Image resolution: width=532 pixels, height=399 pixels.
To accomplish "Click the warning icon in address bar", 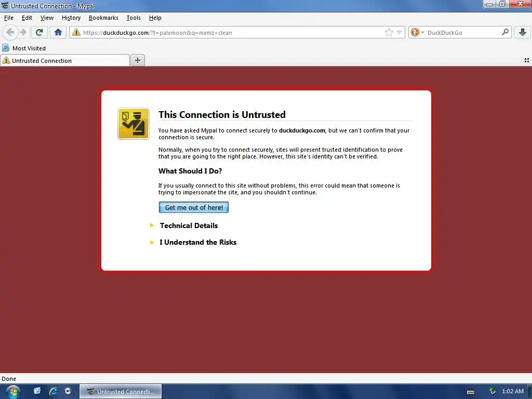I will (76, 33).
